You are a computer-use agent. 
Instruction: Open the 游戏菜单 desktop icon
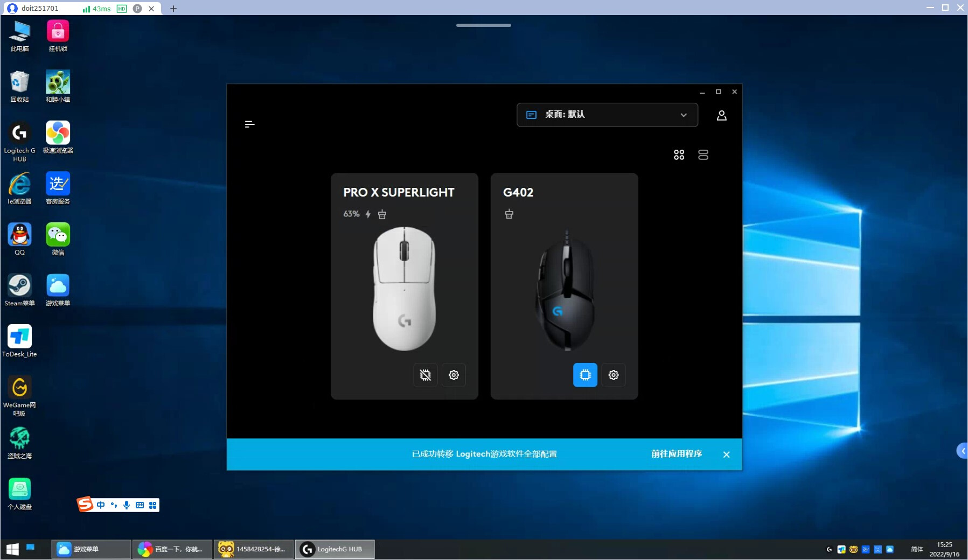[58, 290]
